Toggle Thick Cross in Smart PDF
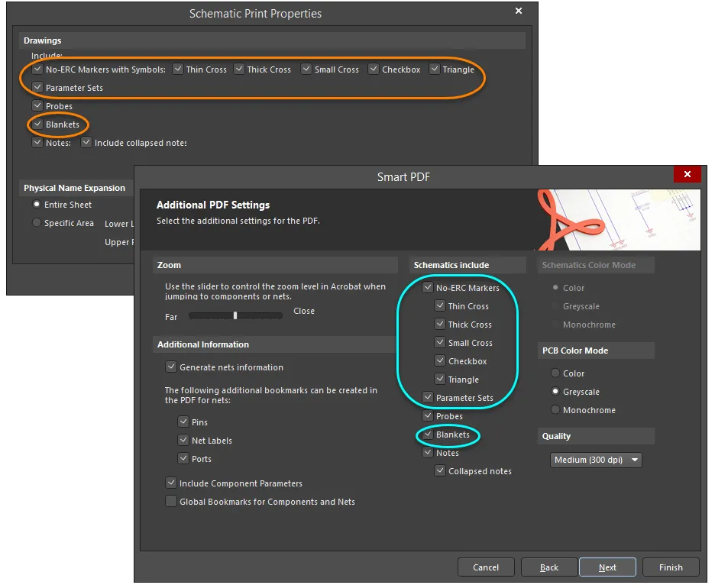 point(440,324)
